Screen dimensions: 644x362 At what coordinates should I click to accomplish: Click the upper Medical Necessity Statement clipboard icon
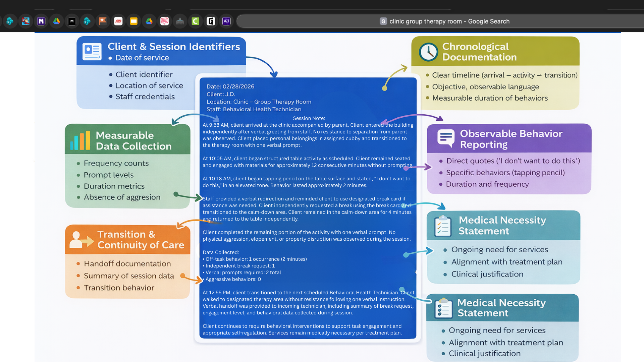coord(442,227)
